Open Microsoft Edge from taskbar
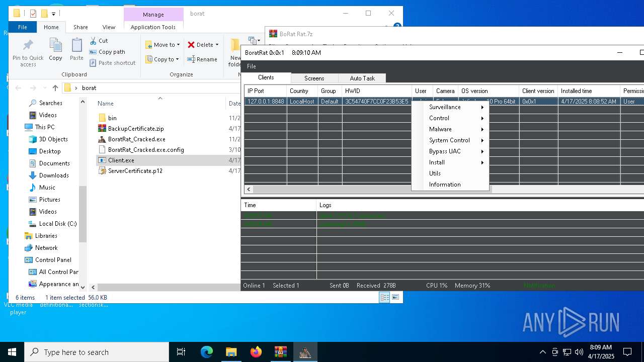 pos(207,352)
